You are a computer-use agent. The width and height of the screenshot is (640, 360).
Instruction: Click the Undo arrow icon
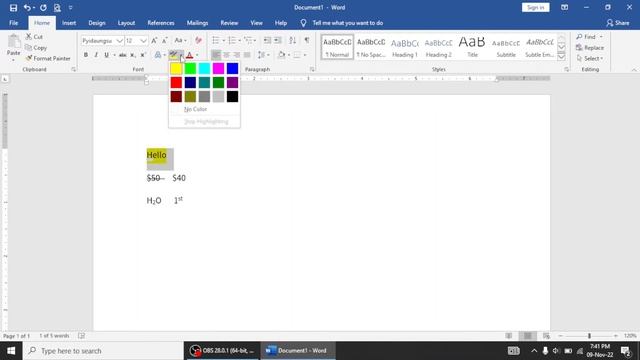[x=27, y=8]
